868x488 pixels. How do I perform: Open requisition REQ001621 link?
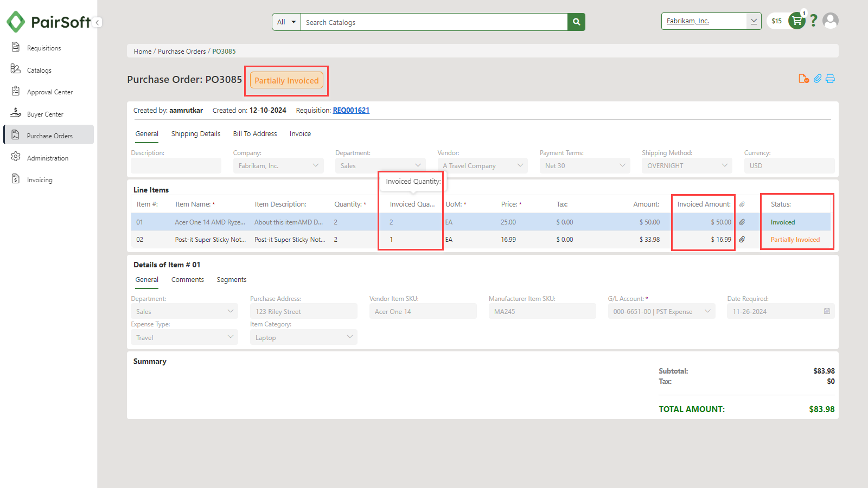tap(351, 111)
